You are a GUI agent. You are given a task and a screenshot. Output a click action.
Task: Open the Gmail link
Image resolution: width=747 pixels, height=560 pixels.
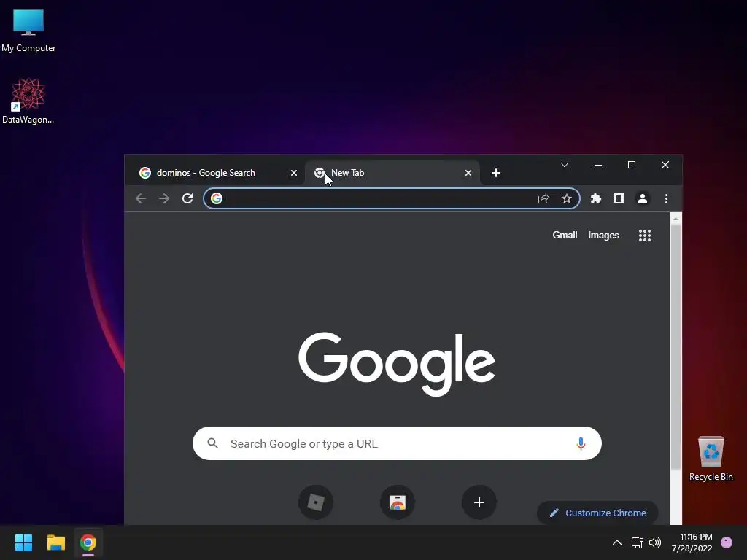565,236
